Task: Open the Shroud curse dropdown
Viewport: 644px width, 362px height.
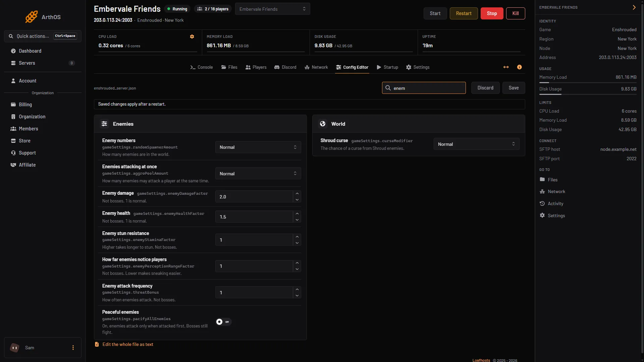Action: tap(476, 144)
